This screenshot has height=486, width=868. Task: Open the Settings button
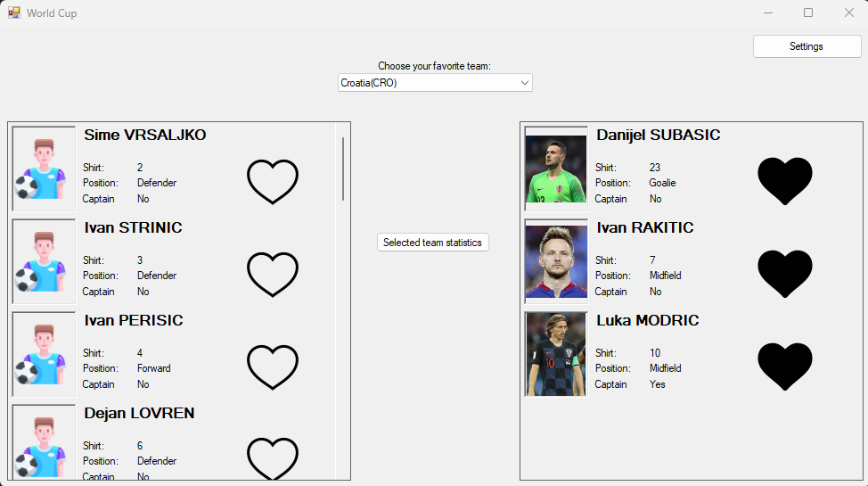(x=807, y=46)
